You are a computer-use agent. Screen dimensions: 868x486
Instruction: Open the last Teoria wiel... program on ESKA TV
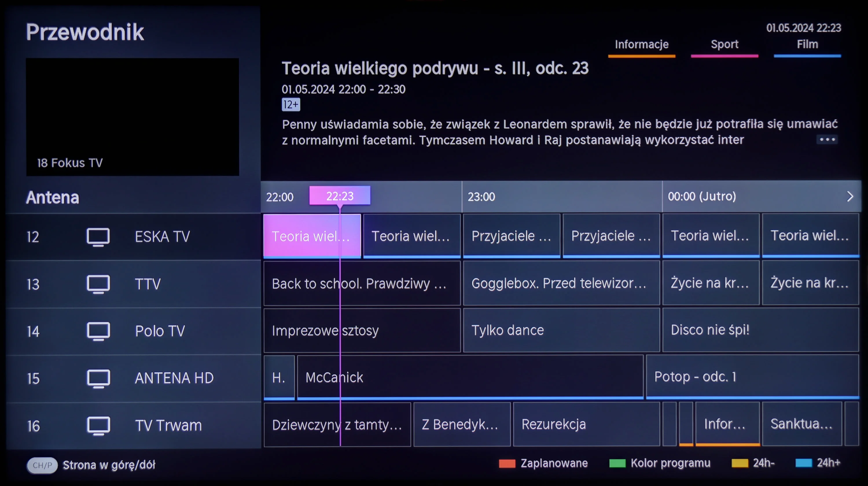(810, 235)
